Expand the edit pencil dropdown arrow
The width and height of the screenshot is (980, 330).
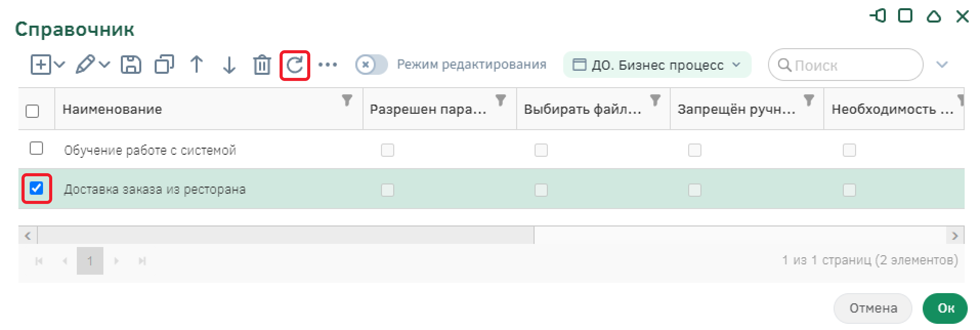click(104, 65)
